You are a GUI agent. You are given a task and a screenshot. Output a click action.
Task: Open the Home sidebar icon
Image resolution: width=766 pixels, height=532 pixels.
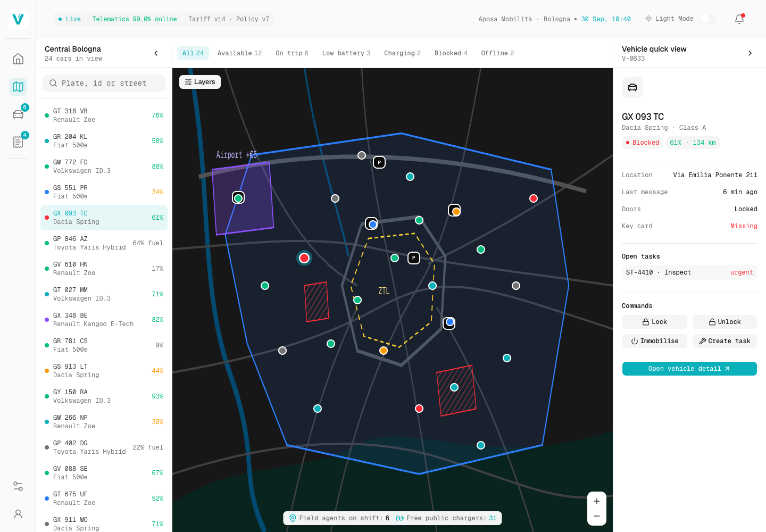[18, 59]
